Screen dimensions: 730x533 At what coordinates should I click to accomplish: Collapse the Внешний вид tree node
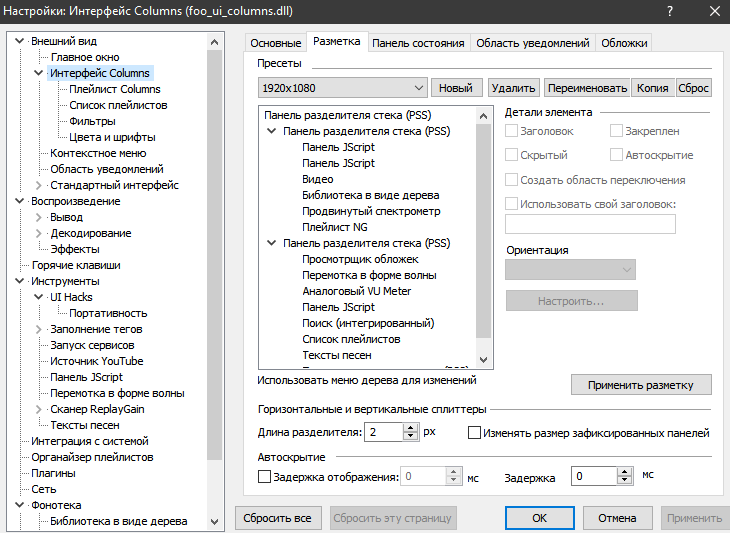coord(20,41)
